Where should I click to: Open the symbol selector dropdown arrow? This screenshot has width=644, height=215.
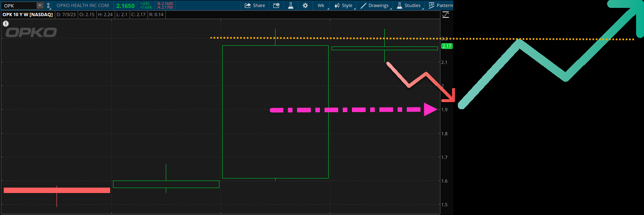click(40, 6)
